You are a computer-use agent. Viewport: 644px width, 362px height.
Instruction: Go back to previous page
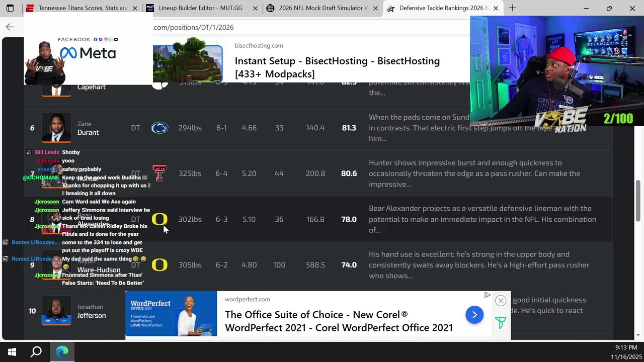point(10,27)
